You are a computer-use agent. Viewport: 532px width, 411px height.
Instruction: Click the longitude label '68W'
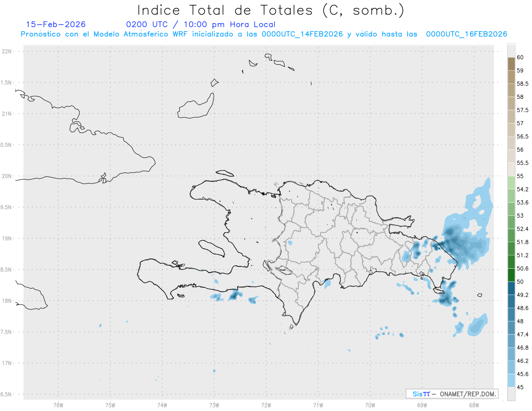pyautogui.click(x=473, y=405)
